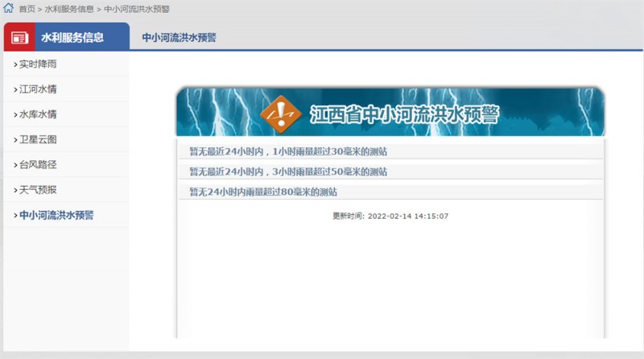The height and width of the screenshot is (359, 644).
Task: Click the 3小时雨量超过50毫米 notice row
Action: [390, 171]
